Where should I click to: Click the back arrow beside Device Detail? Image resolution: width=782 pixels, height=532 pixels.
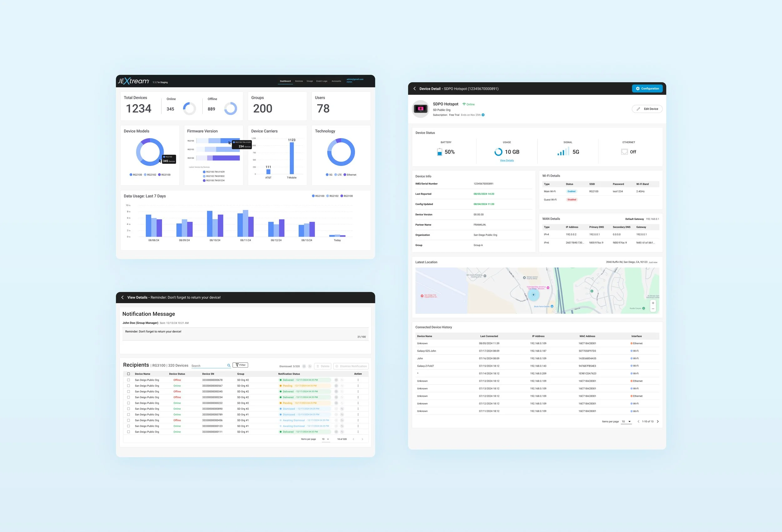tap(414, 89)
